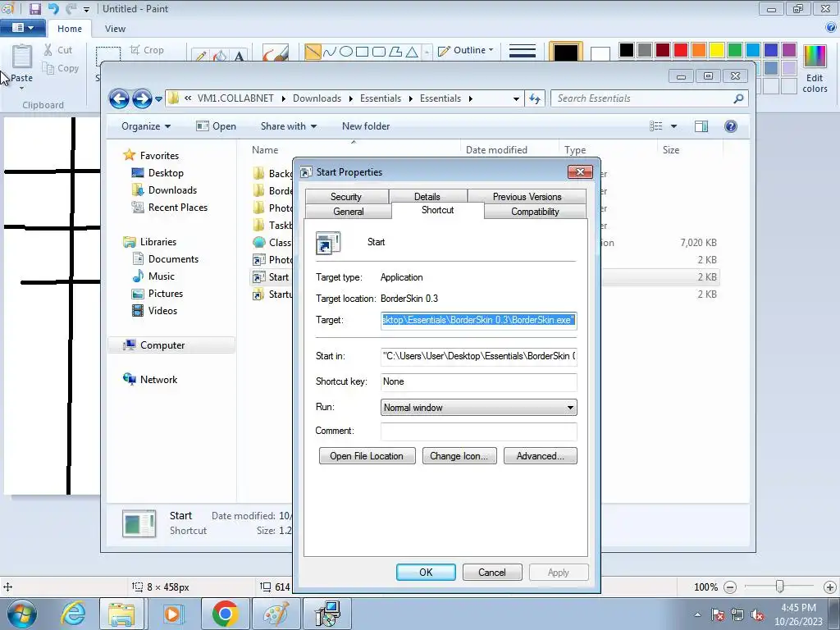Select the diagonal Line shape in Paint

click(313, 52)
